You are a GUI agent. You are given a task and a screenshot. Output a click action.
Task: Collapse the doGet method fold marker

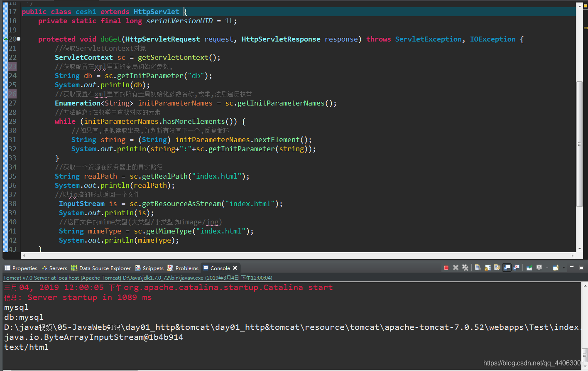(x=18, y=39)
